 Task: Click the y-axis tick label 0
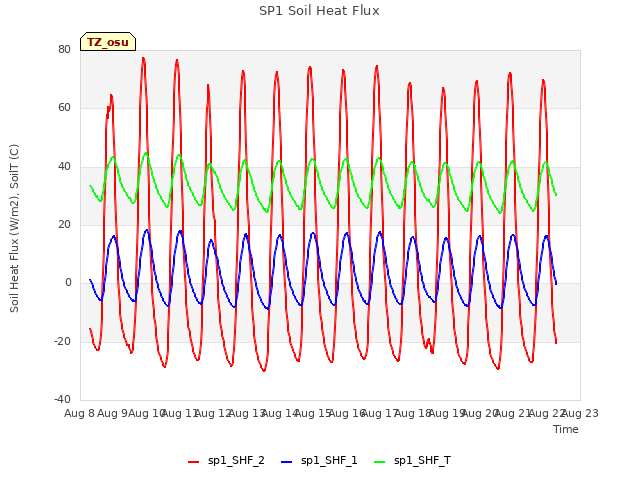(x=68, y=282)
